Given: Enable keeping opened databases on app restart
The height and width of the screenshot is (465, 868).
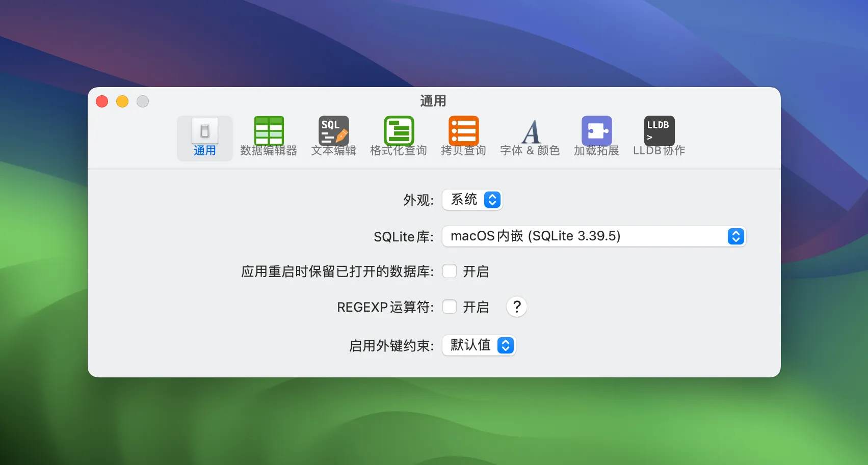Looking at the screenshot, I should (x=450, y=271).
